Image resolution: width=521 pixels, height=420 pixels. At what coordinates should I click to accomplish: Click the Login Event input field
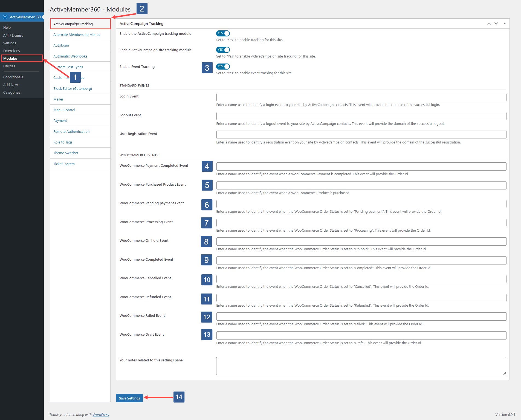(x=361, y=97)
